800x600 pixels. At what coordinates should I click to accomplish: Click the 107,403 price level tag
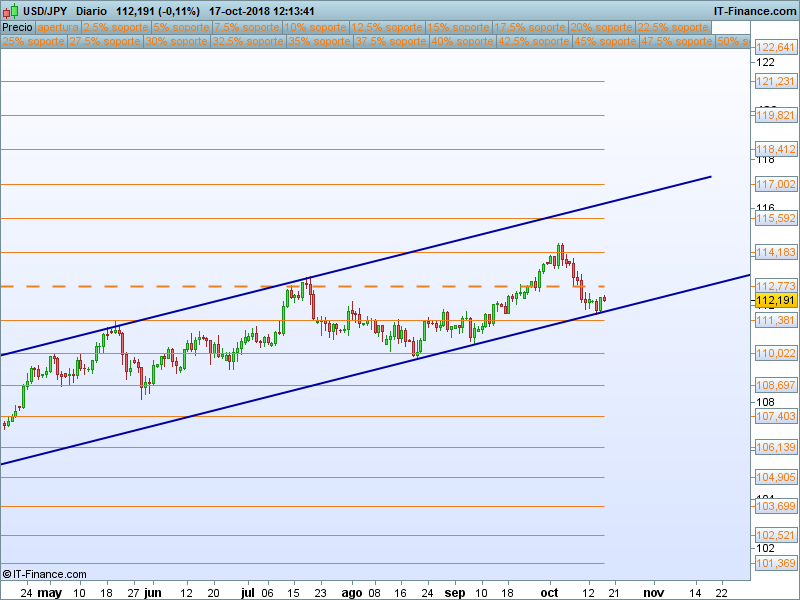coord(776,416)
